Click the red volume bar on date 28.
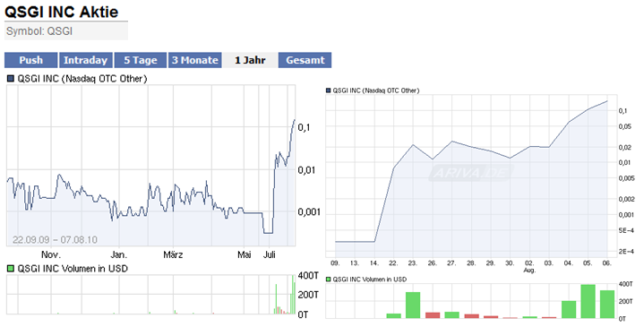This screenshot has height=327, width=644. [x=471, y=316]
